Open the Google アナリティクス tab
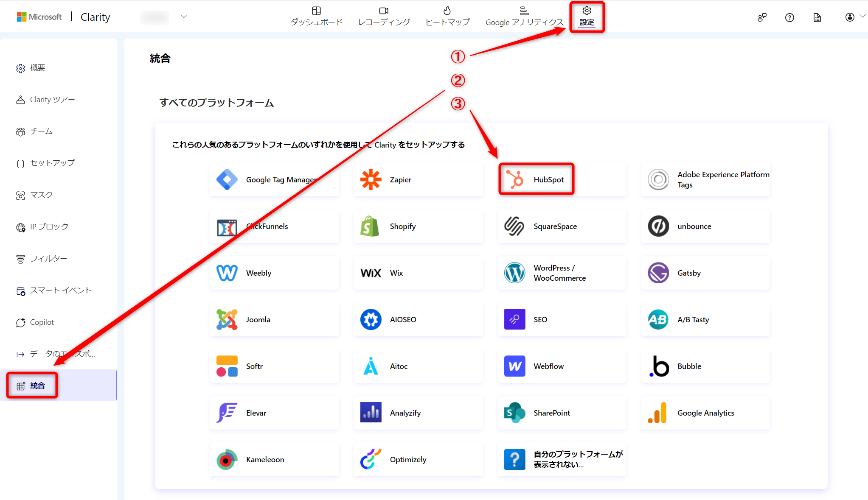Image resolution: width=868 pixels, height=500 pixels. [524, 16]
